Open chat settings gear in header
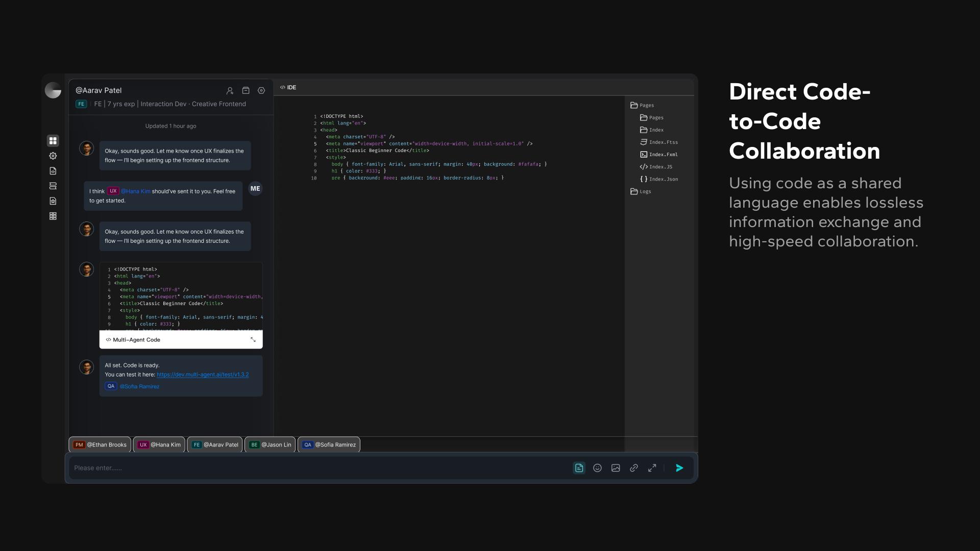The width and height of the screenshot is (980, 551). 261,90
